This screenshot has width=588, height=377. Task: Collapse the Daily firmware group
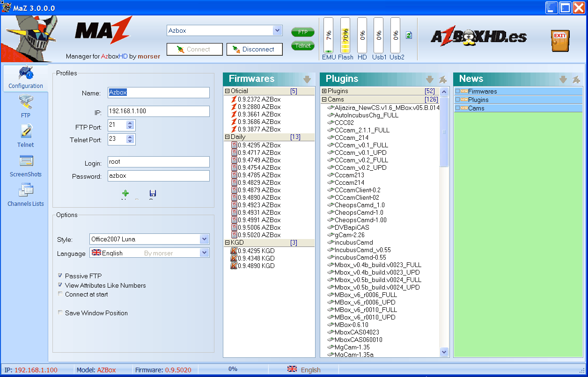pyautogui.click(x=228, y=137)
